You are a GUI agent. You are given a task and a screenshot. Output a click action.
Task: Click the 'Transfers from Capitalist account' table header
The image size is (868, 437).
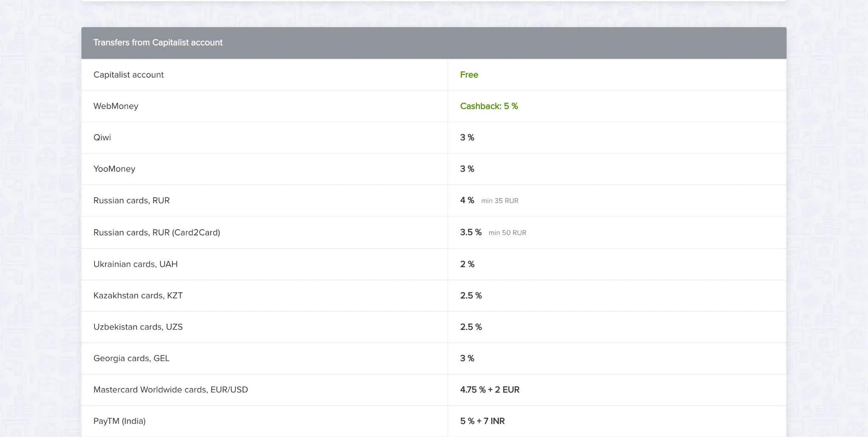[x=434, y=43]
